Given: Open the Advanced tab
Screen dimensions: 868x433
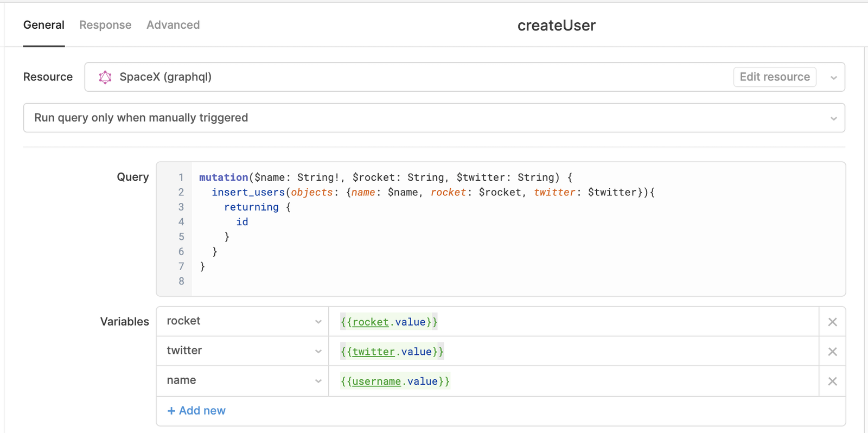Looking at the screenshot, I should point(173,25).
